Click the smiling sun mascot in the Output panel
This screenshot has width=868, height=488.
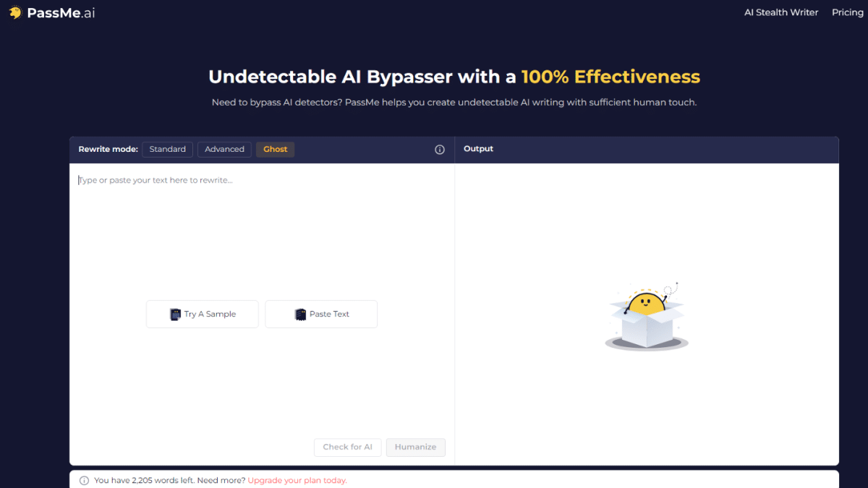point(646,304)
